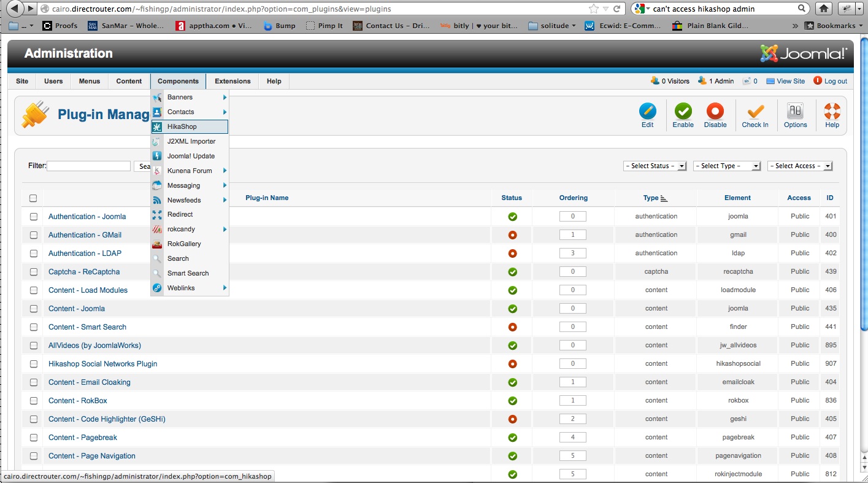Viewport: 868px width, 483px height.
Task: Open the Proofs bookmark
Action: (x=60, y=26)
